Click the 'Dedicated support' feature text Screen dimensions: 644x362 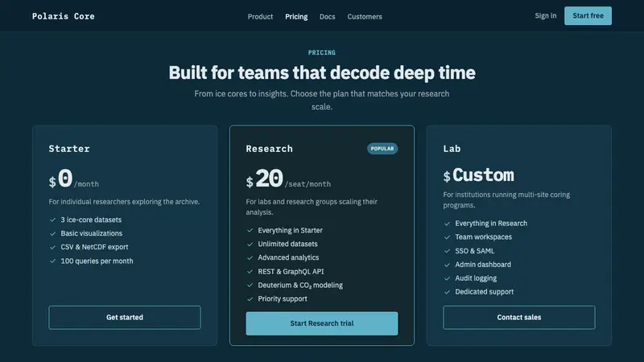coord(485,291)
